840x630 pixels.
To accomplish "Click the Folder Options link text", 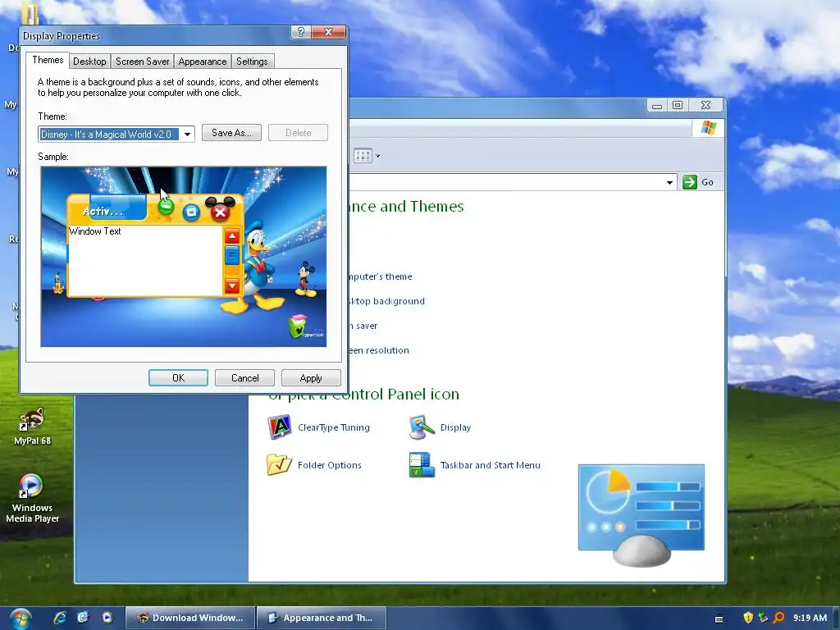I will coord(330,465).
